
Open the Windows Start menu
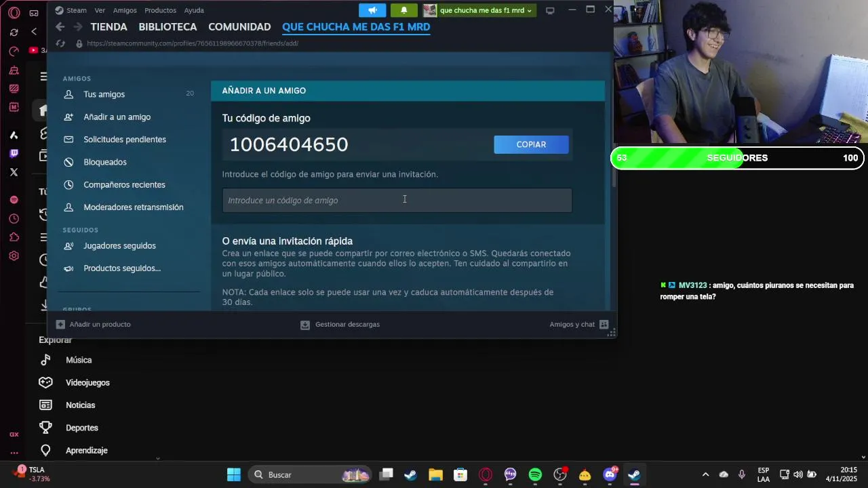[x=233, y=474]
